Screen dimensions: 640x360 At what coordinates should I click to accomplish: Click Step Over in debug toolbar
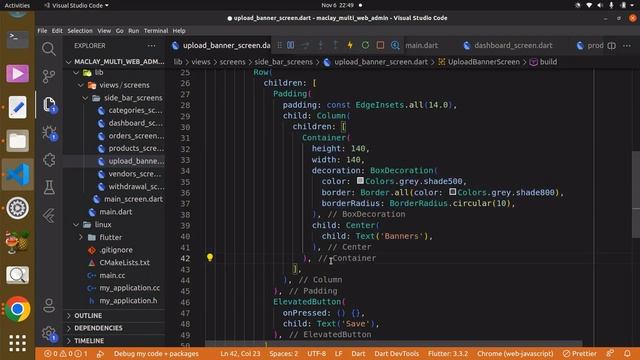(x=305, y=45)
